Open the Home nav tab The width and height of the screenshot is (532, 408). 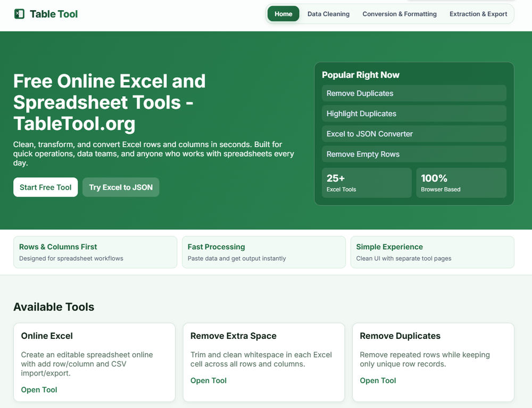(x=284, y=14)
